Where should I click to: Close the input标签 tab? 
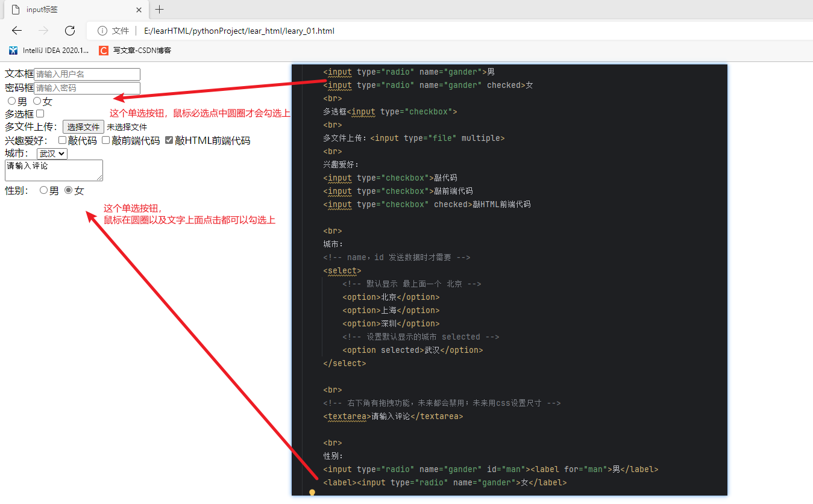tap(139, 10)
